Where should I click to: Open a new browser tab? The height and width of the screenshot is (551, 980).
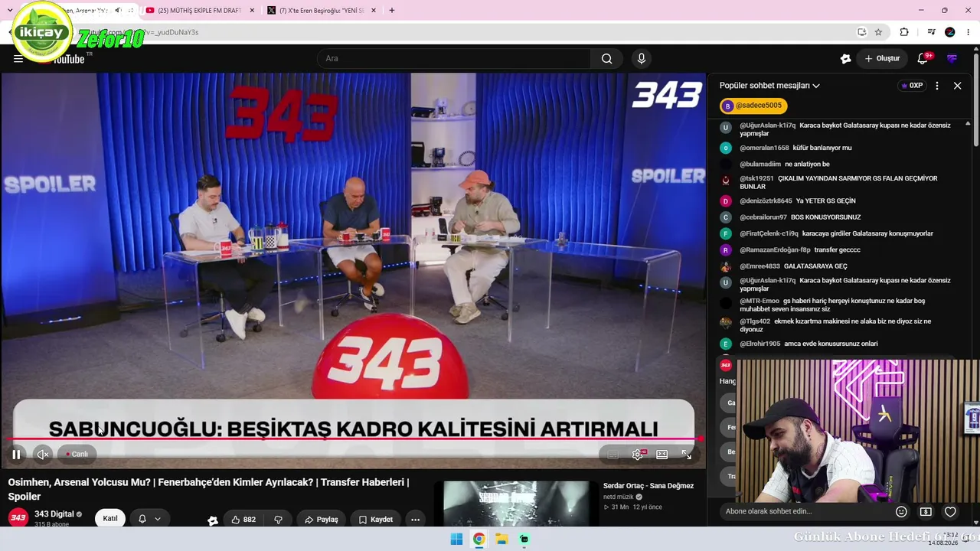coord(391,11)
